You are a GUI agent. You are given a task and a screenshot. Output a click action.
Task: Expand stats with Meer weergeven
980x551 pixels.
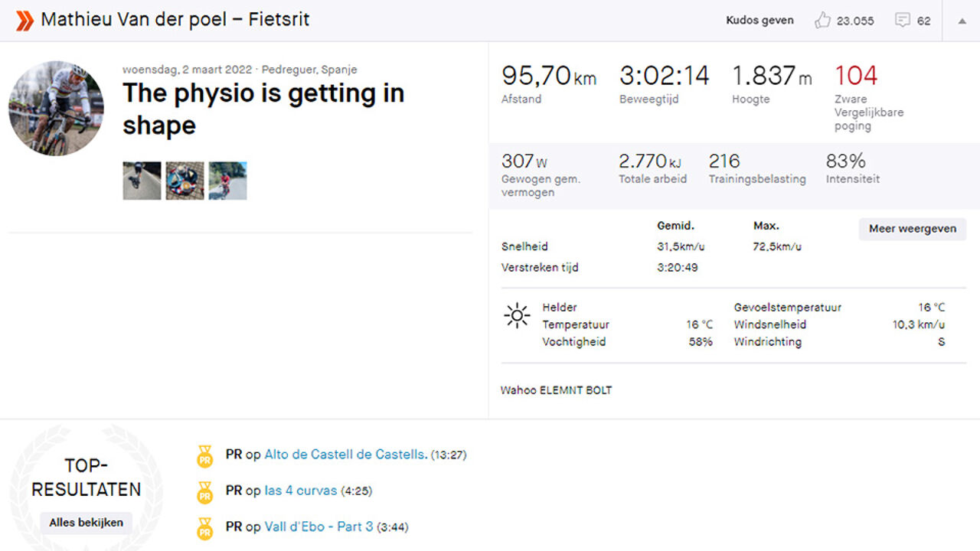[x=912, y=229]
